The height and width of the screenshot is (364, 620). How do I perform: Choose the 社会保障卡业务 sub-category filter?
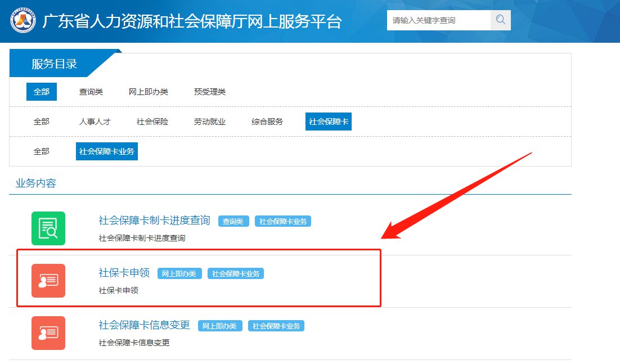tap(107, 151)
